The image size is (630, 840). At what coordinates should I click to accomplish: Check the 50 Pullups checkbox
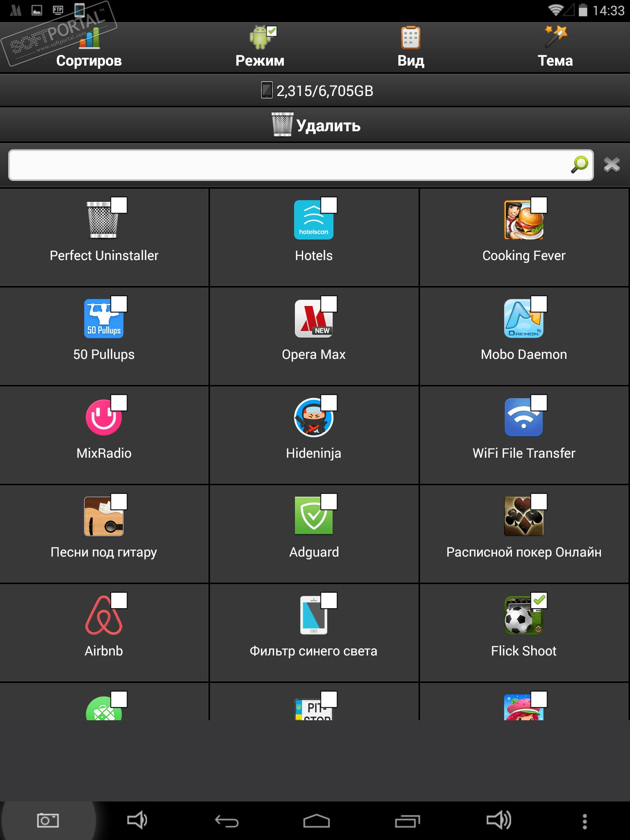119,304
